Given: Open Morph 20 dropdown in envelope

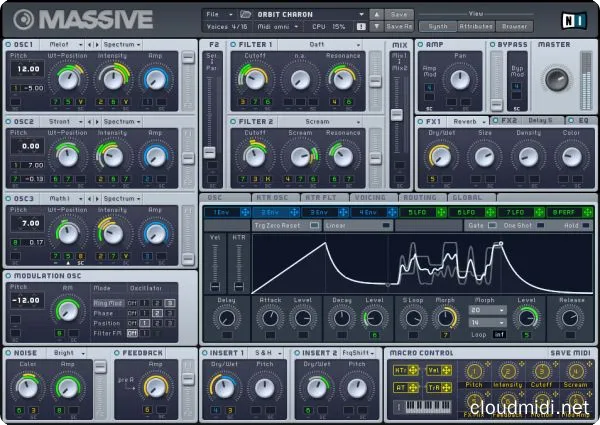Looking at the screenshot, I should 487,310.
